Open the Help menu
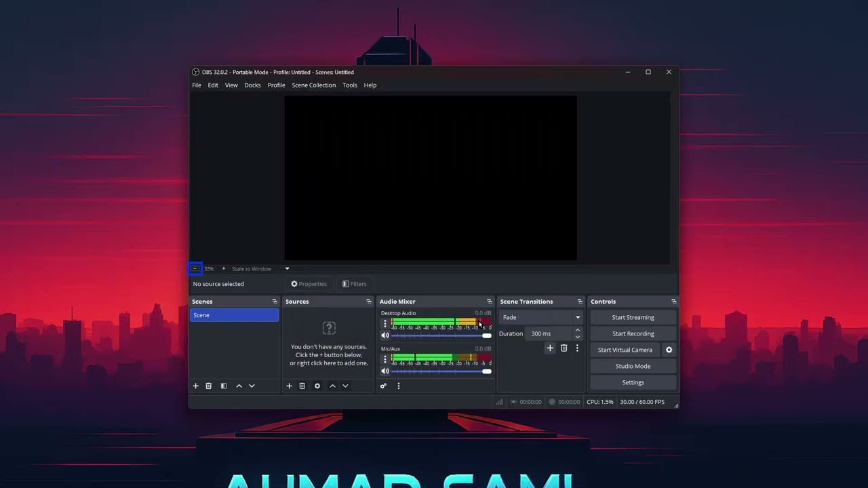Viewport: 868px width, 488px height. (x=370, y=85)
